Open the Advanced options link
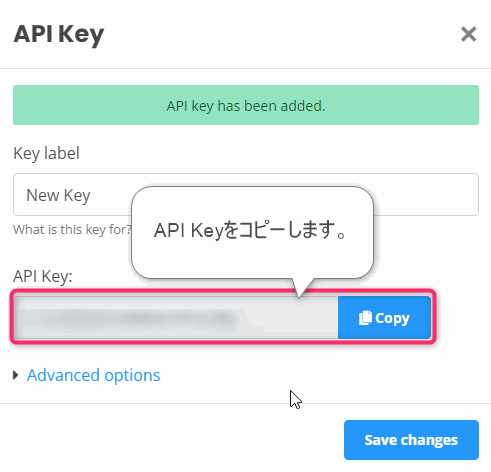 point(94,375)
